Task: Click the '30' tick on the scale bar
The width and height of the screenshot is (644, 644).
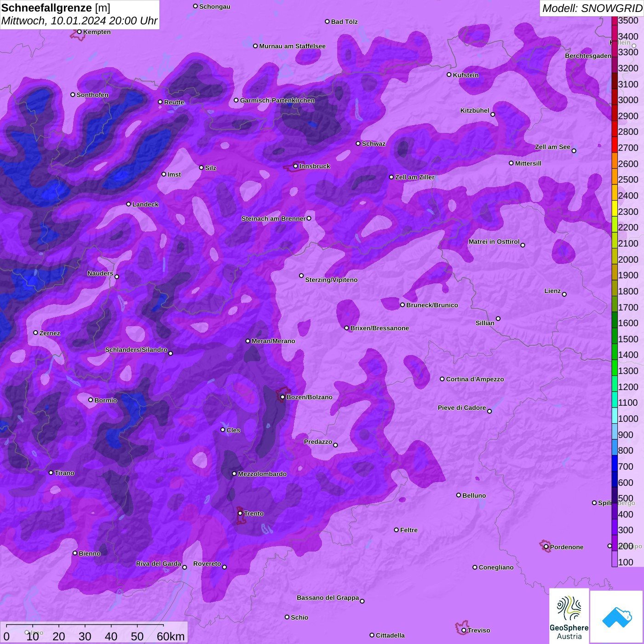Action: pyautogui.click(x=85, y=636)
